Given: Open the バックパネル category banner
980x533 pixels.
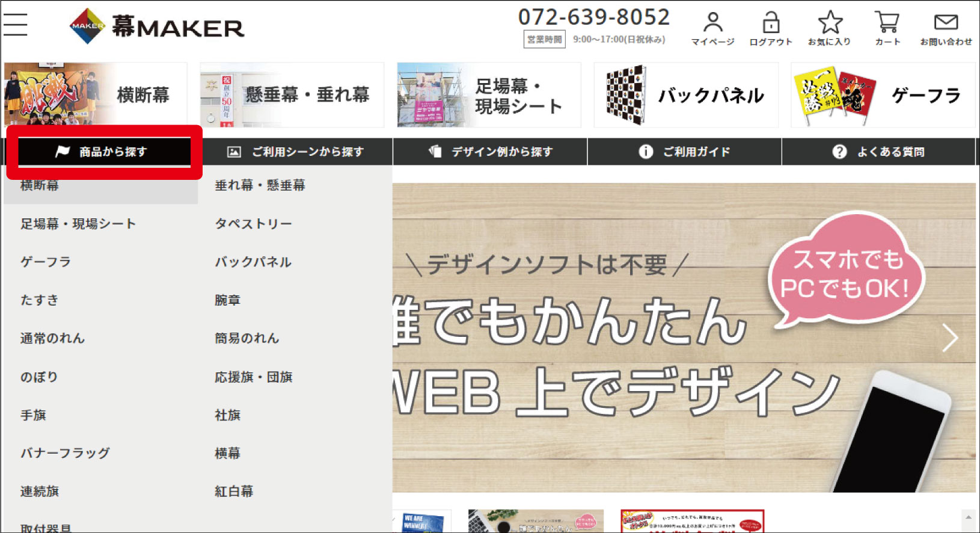Looking at the screenshot, I should [686, 95].
